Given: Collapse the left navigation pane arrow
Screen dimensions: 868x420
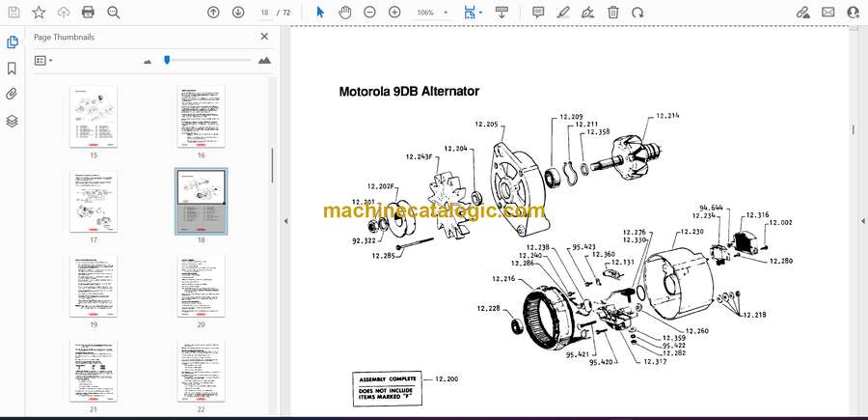Looking at the screenshot, I should click(285, 221).
